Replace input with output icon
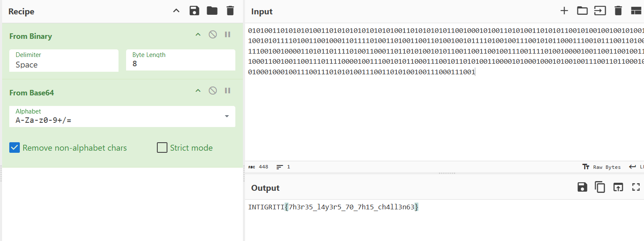The height and width of the screenshot is (241, 644). 618,187
